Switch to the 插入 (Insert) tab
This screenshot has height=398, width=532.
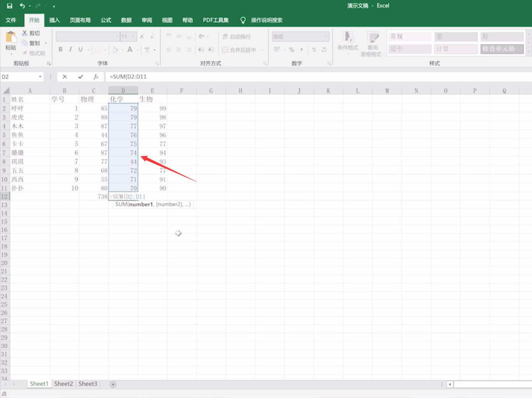[x=55, y=20]
